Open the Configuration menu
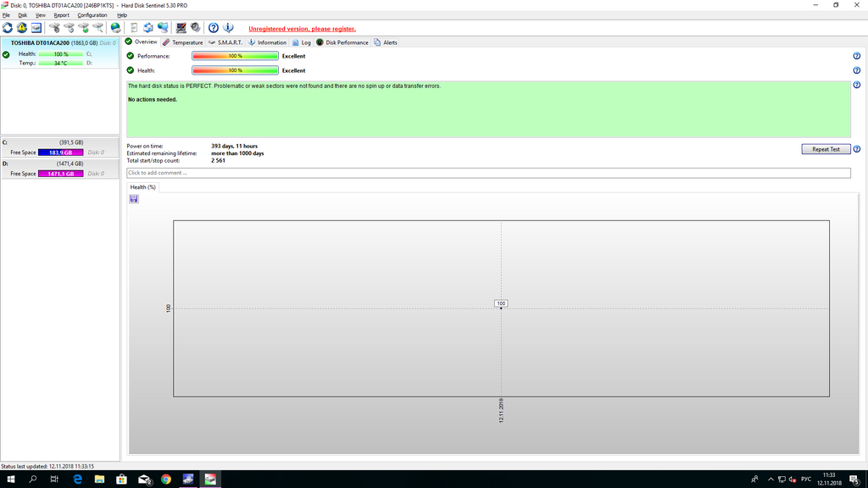This screenshot has height=488, width=868. click(92, 15)
